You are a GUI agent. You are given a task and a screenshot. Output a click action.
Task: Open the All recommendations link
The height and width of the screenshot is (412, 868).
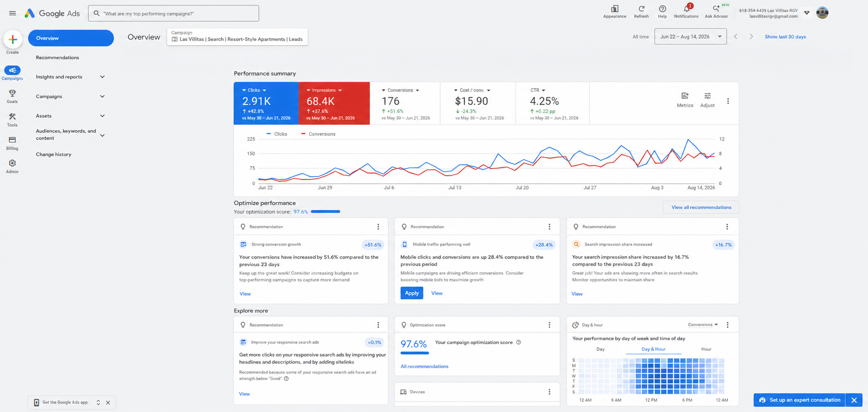tap(425, 367)
